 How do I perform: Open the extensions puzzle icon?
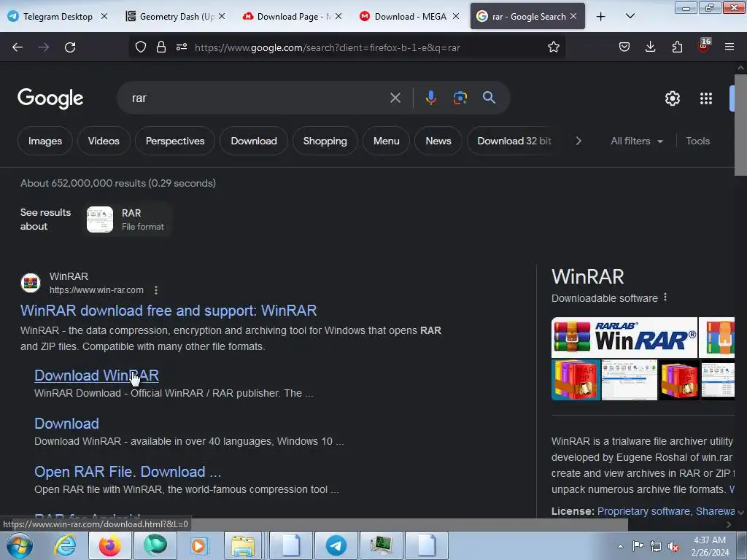click(677, 47)
